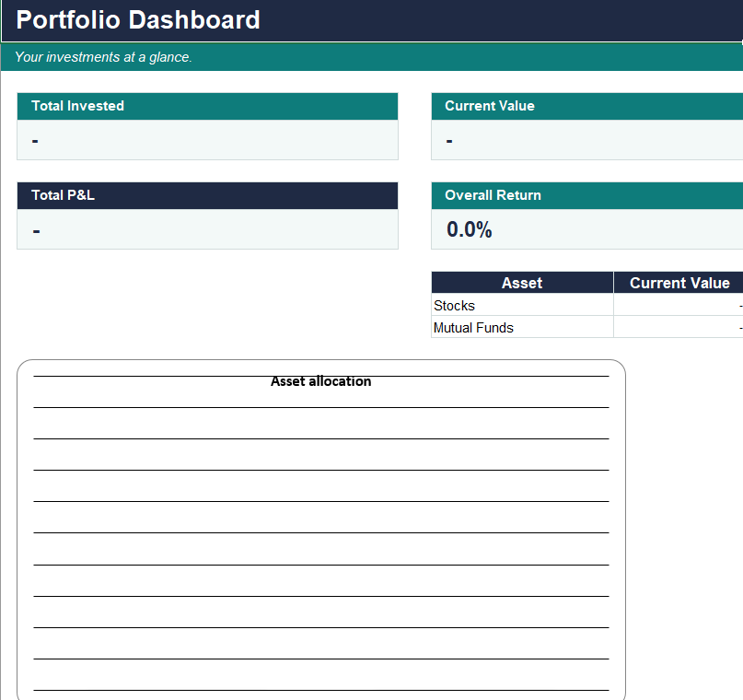Select the Current Value table column header

click(x=679, y=283)
